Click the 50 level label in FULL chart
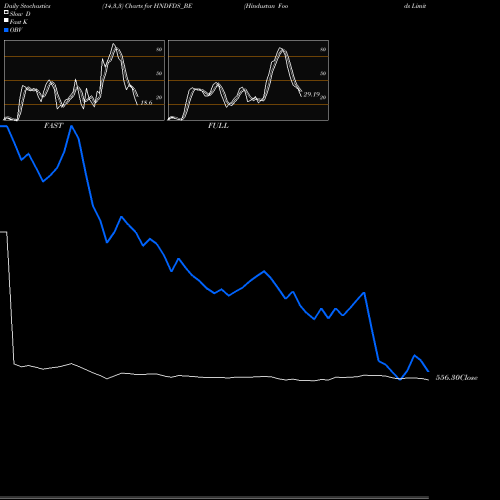500x500 pixels. point(323,73)
